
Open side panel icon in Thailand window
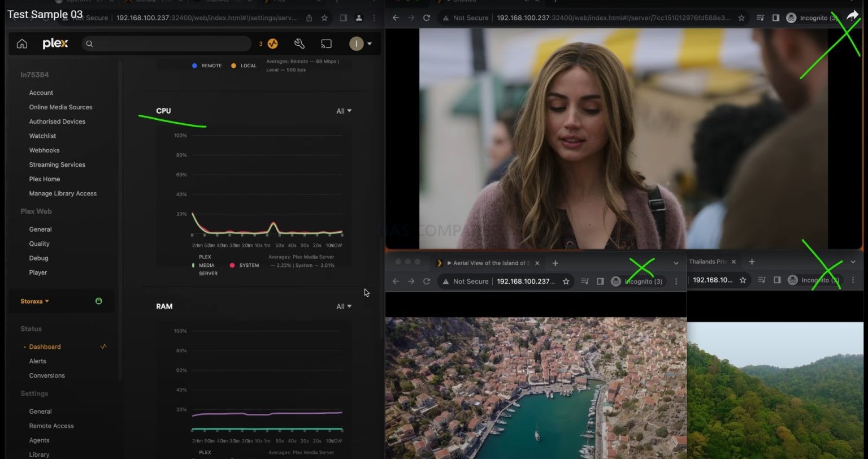[x=777, y=280]
